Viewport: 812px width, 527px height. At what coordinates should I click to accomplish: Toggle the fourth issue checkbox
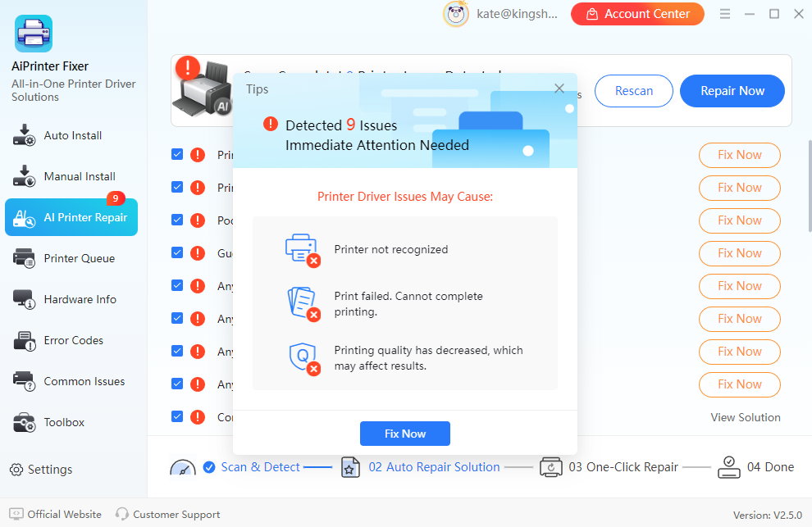[x=177, y=252]
